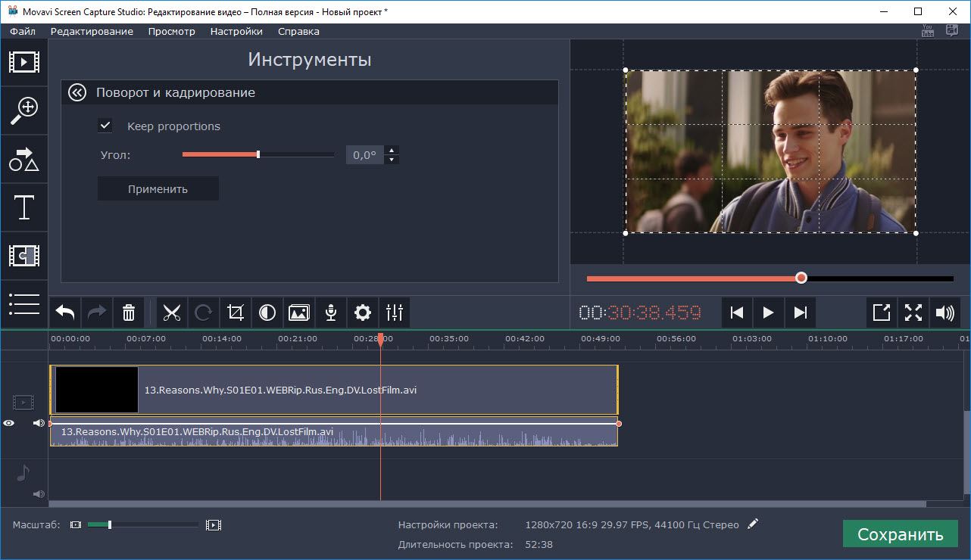Click the zoom-out timeline scale icon
Viewport: 971px width, 560px height.
75,524
